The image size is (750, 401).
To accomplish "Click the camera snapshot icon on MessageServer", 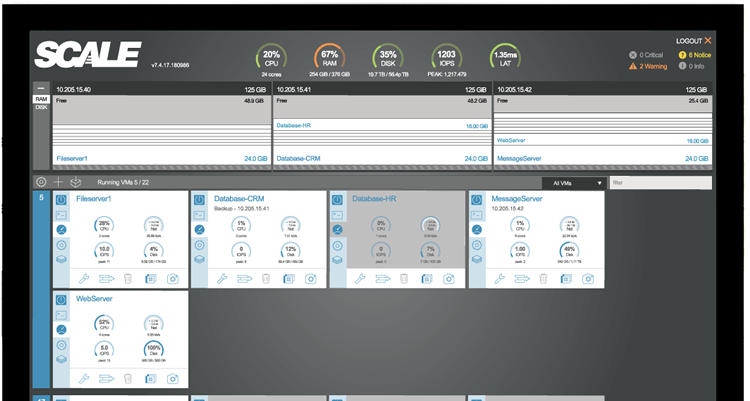I will point(588,278).
